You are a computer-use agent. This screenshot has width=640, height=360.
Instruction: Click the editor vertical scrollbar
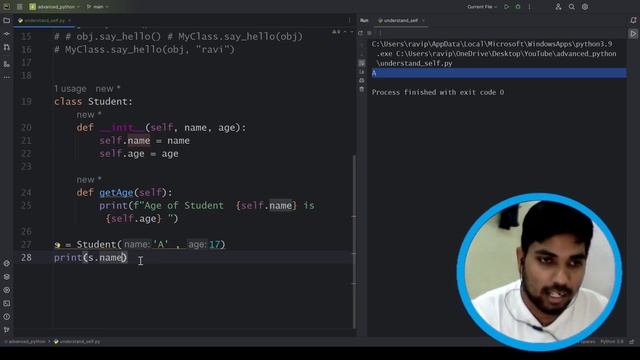pos(354,241)
